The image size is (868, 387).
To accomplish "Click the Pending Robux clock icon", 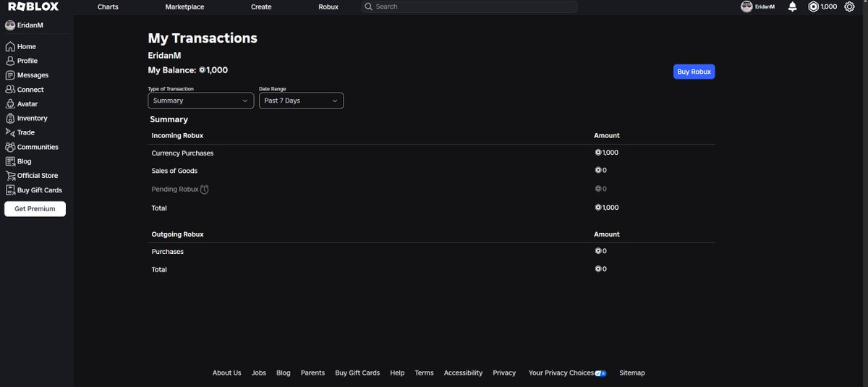I will 205,190.
